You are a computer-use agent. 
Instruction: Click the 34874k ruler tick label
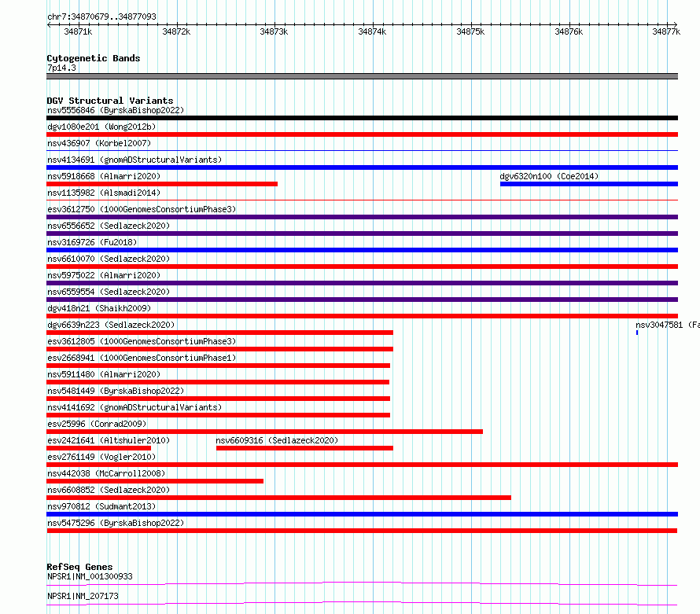(372, 31)
